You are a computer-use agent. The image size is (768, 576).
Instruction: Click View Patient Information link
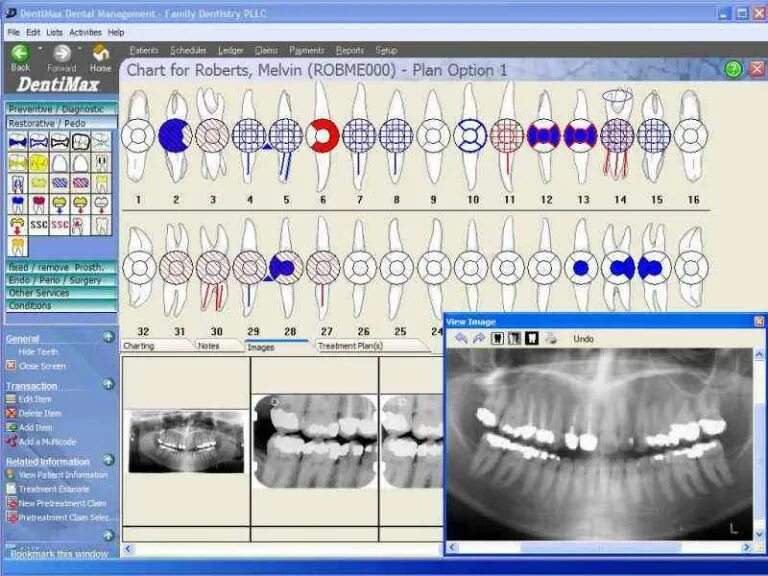pyautogui.click(x=63, y=475)
